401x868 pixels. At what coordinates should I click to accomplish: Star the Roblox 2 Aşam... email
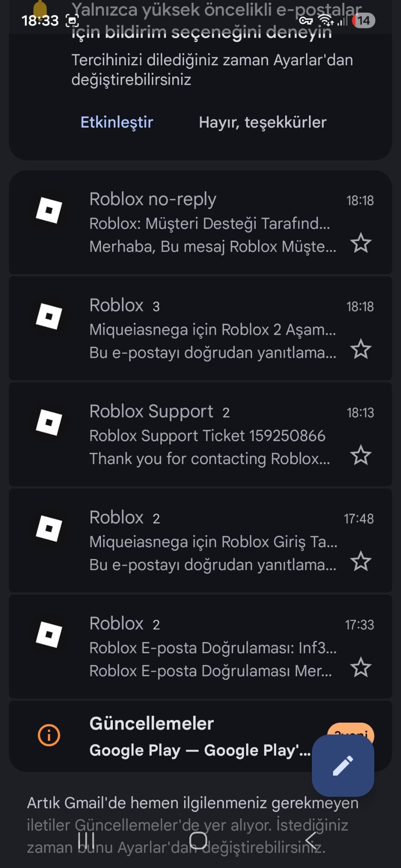(x=361, y=349)
